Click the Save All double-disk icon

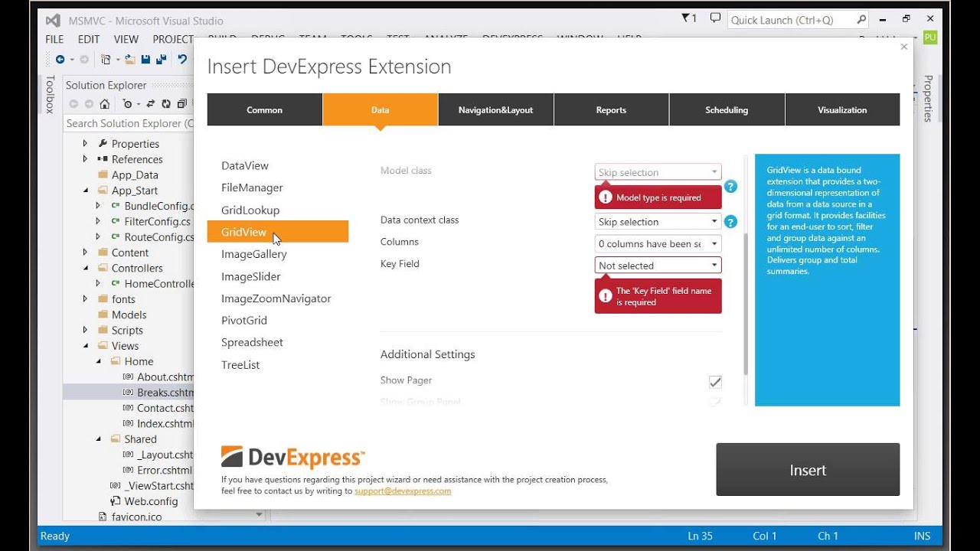point(161,59)
